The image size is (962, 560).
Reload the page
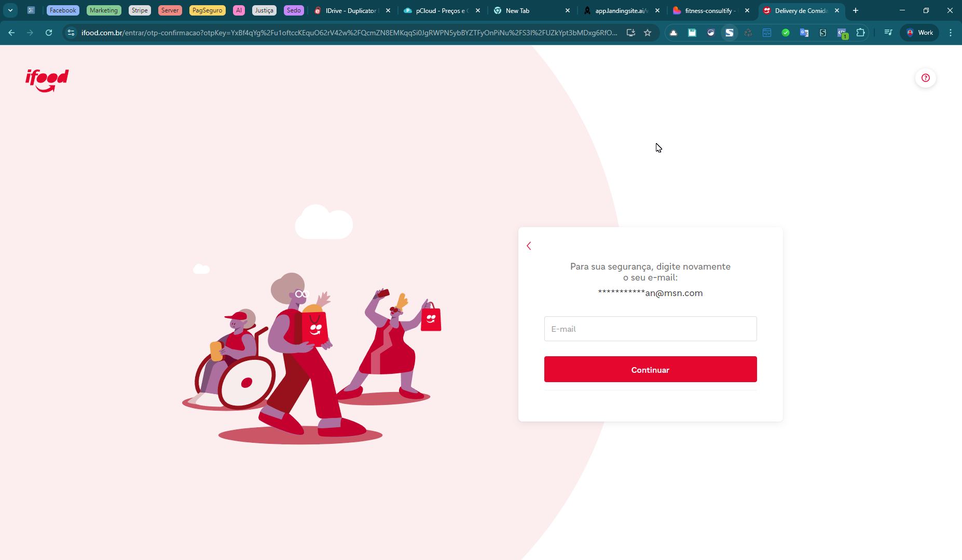pos(49,33)
